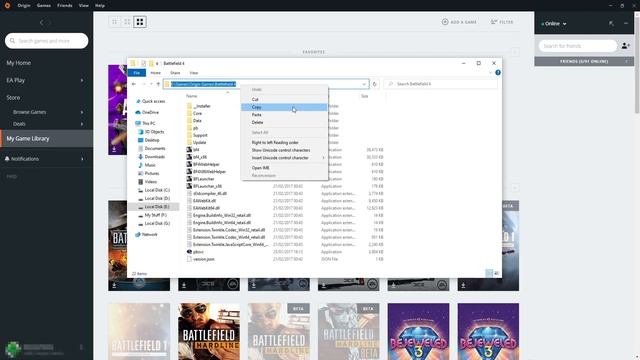Viewport: 640px width, 360px height.
Task: Switch Explorer to details view icon
Action: coord(489,273)
